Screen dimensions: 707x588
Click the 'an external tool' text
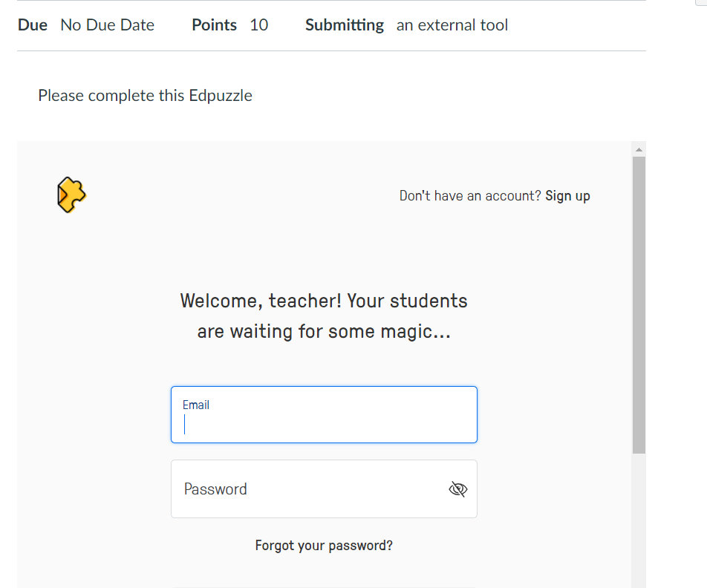pos(452,25)
